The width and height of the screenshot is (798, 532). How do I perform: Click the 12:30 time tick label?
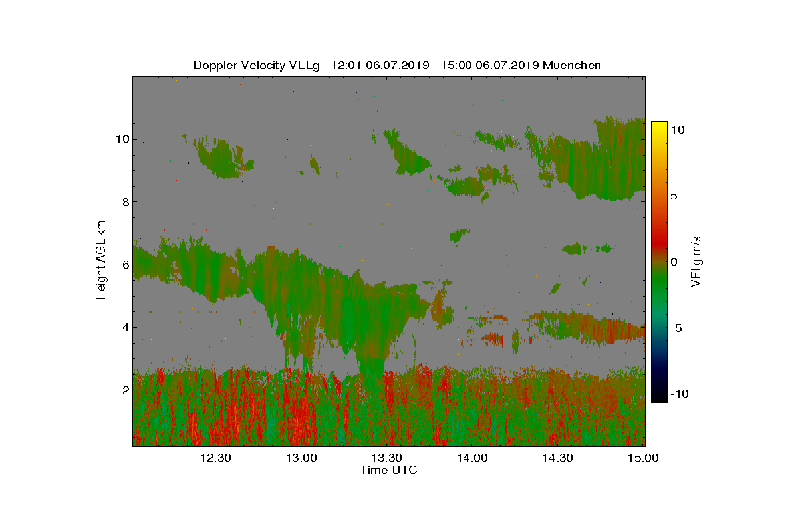pyautogui.click(x=215, y=458)
